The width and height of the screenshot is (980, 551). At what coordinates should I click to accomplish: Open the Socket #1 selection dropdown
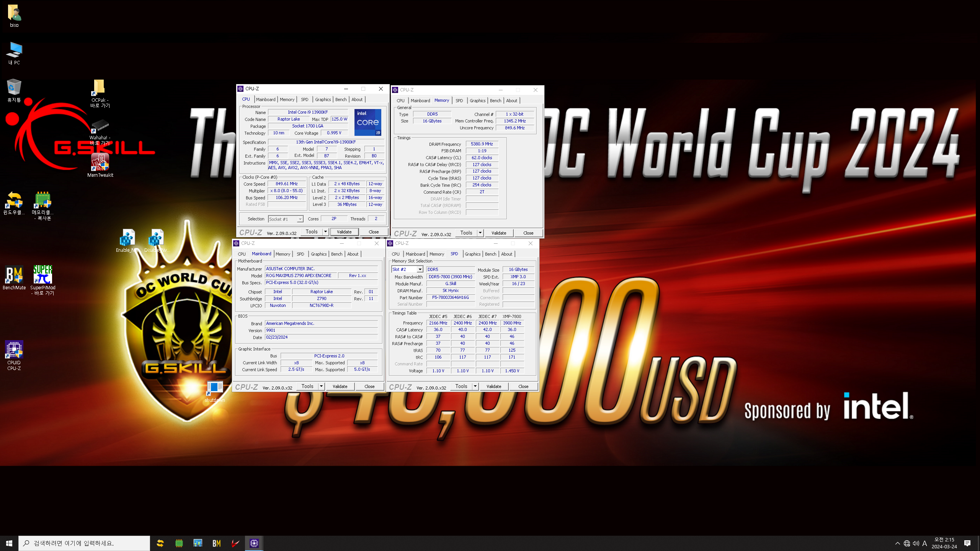[x=286, y=219]
